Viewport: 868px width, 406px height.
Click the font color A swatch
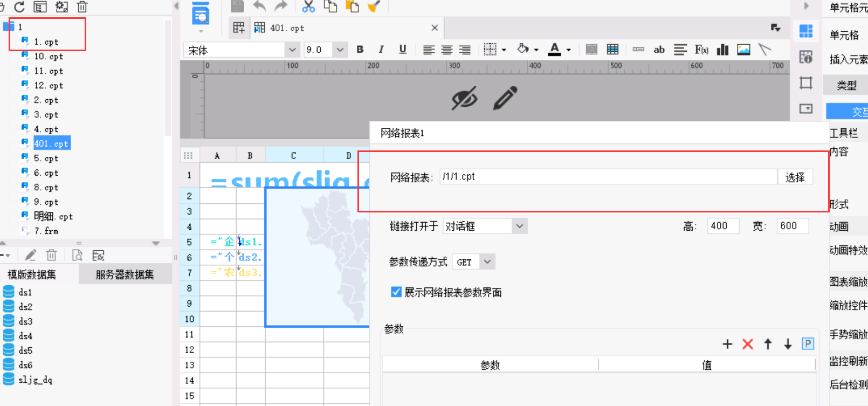pyautogui.click(x=554, y=49)
